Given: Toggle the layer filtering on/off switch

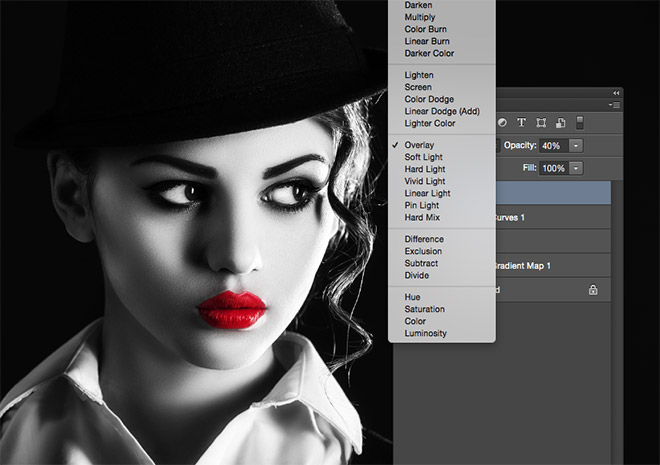Looking at the screenshot, I should pyautogui.click(x=579, y=123).
